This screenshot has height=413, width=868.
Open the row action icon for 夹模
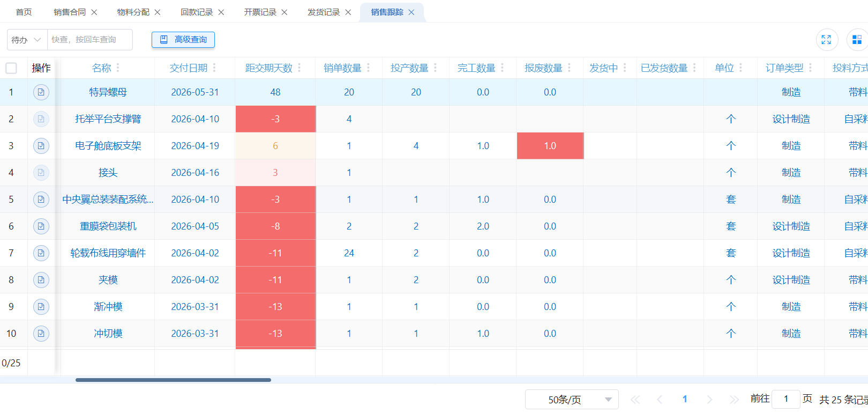point(41,280)
